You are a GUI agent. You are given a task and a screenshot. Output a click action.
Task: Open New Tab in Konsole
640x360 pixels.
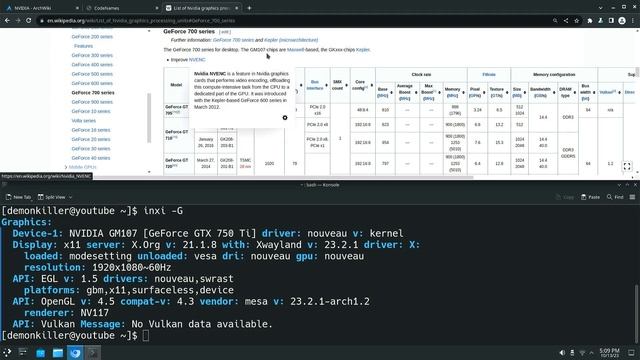(x=18, y=197)
